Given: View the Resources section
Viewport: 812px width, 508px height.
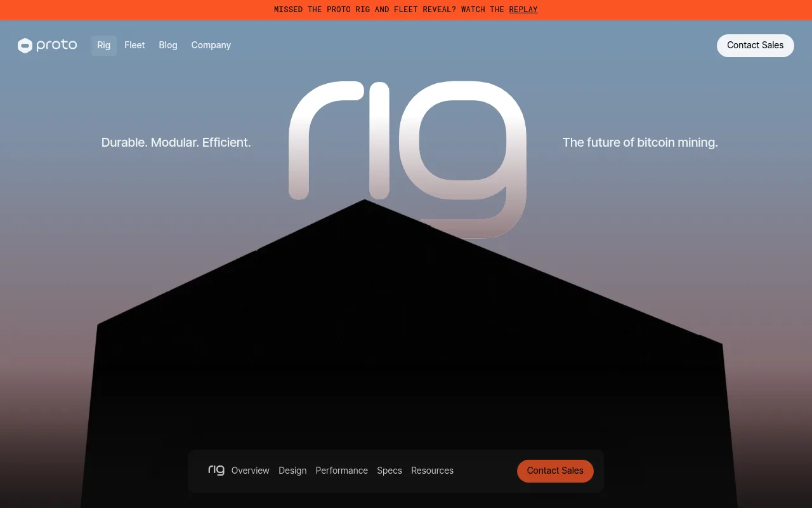Looking at the screenshot, I should pos(433,471).
